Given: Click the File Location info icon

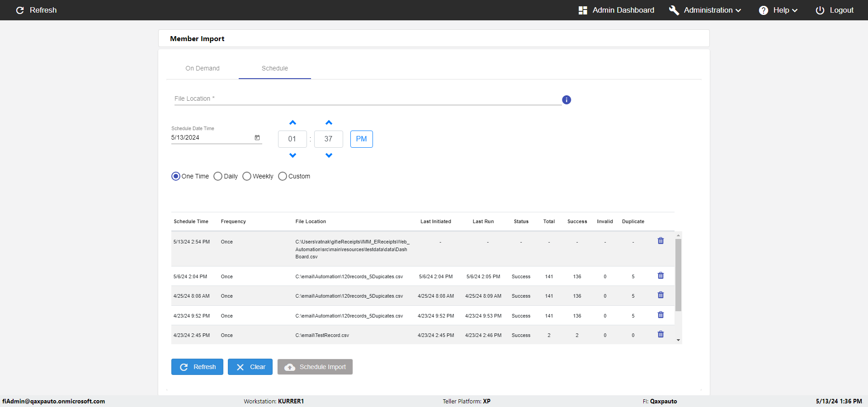Looking at the screenshot, I should tap(566, 100).
